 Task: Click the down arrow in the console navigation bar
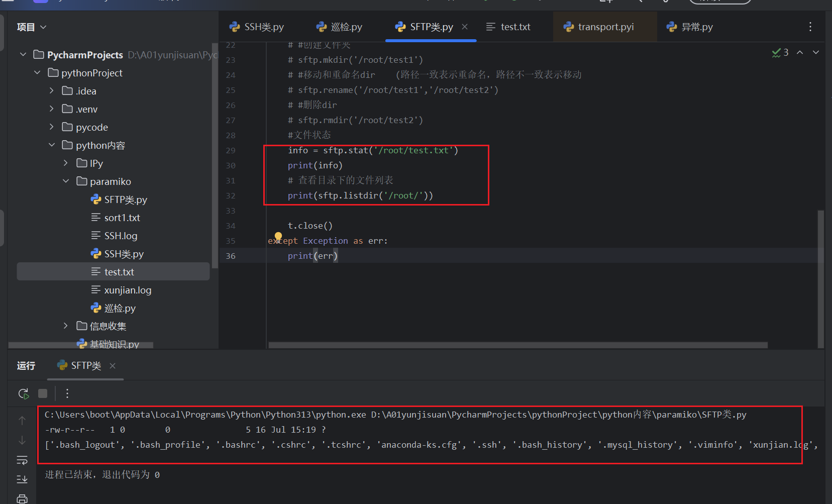click(x=22, y=441)
